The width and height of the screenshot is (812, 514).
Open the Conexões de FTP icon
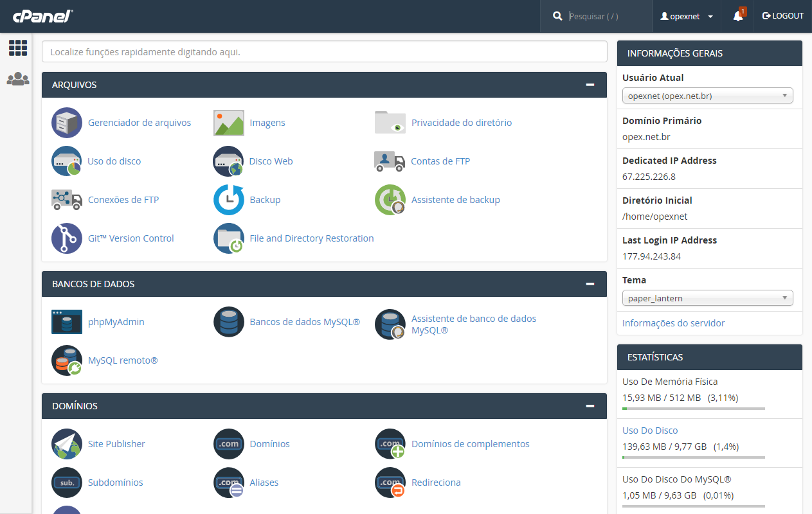[67, 200]
